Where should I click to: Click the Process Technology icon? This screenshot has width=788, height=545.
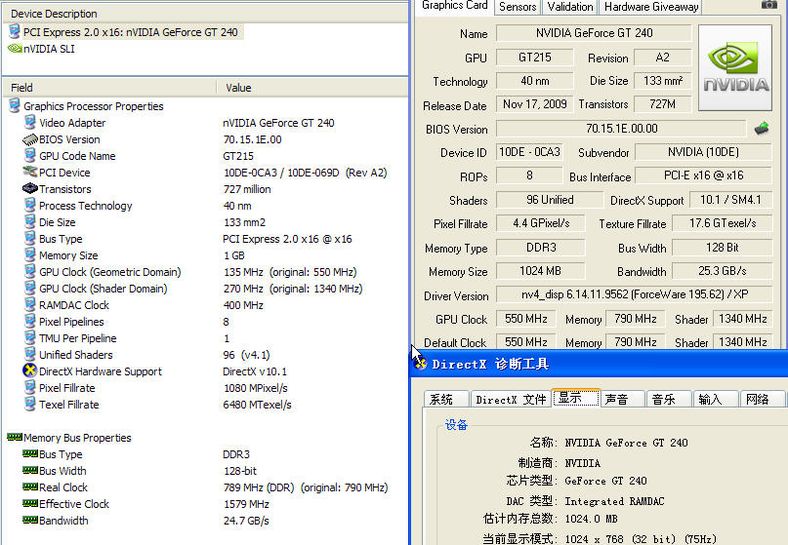coord(30,205)
